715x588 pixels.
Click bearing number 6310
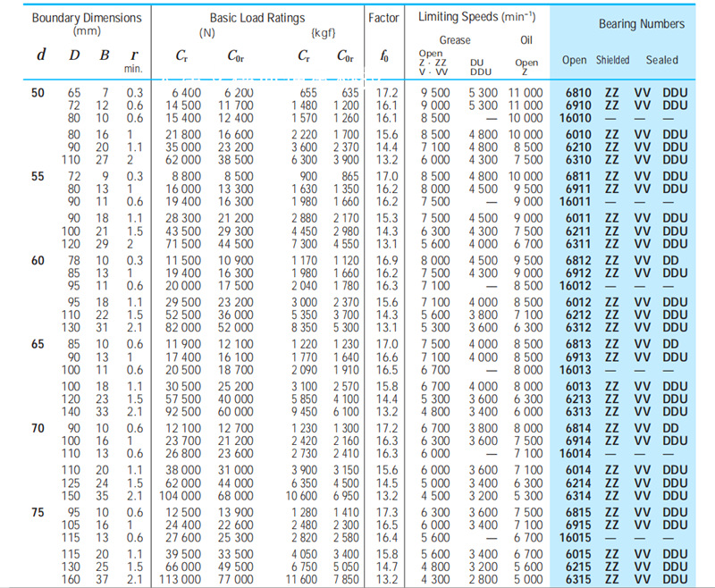click(x=578, y=159)
